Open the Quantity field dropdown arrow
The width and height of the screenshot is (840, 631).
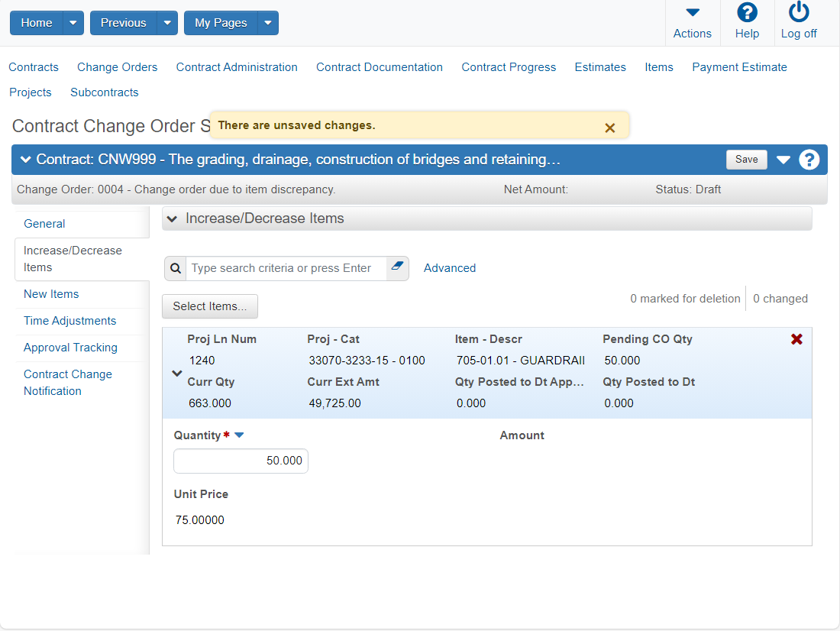point(240,435)
